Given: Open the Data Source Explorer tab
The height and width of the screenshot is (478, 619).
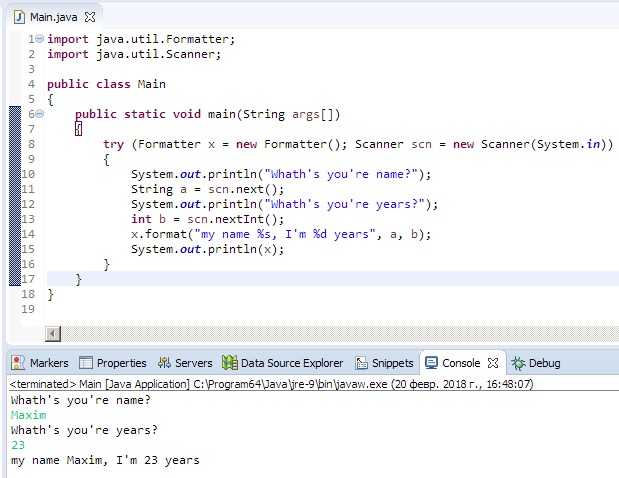Looking at the screenshot, I should tap(283, 363).
